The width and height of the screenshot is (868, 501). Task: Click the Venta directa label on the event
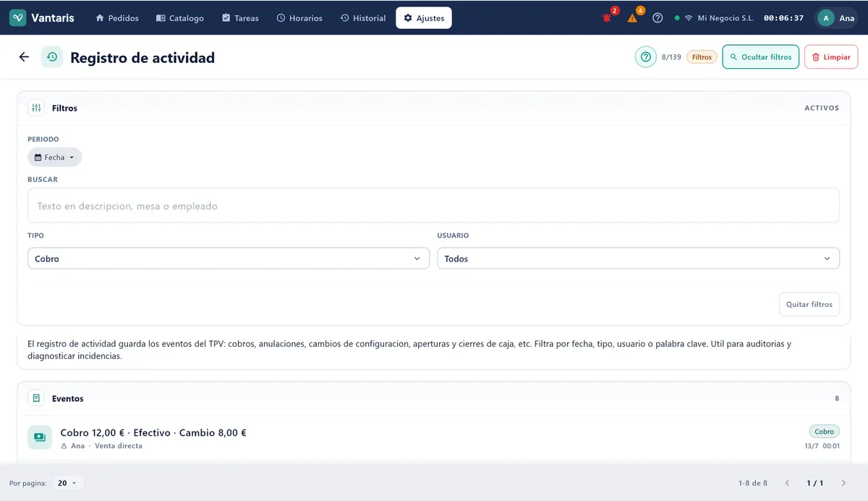click(x=119, y=446)
